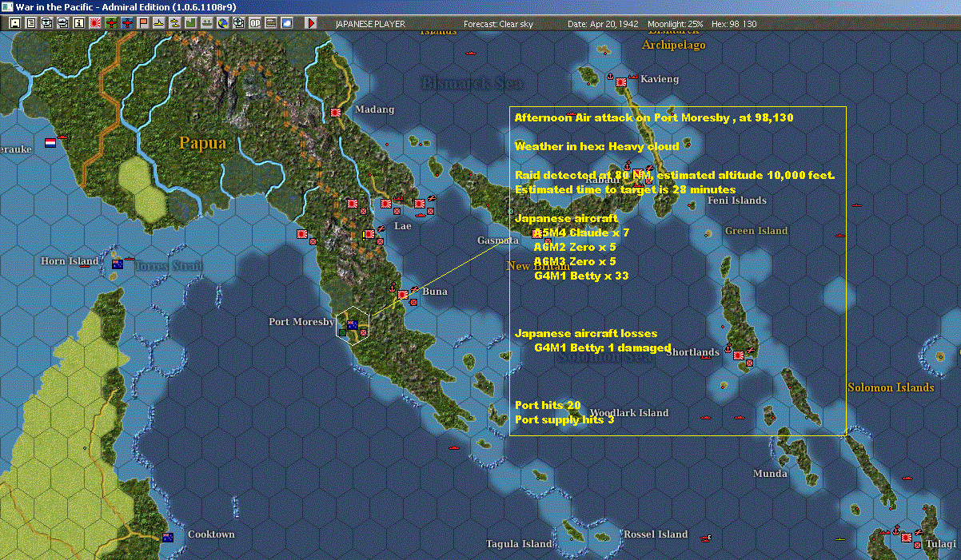This screenshot has height=560, width=961.
Task: Click the Cooktown map label
Action: tap(211, 534)
